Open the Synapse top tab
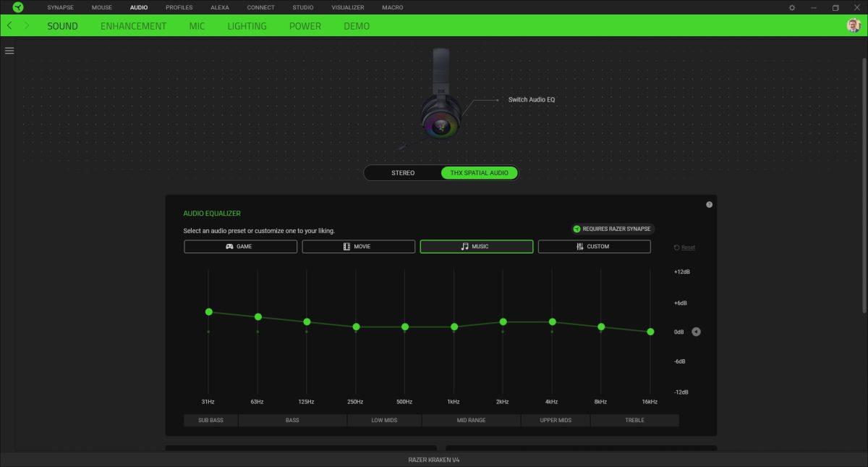The height and width of the screenshot is (467, 868). (60, 7)
